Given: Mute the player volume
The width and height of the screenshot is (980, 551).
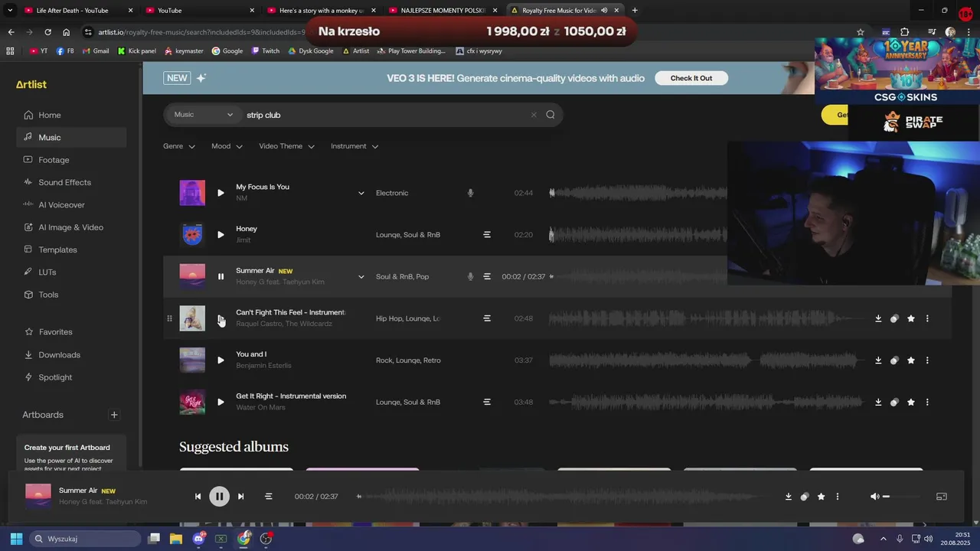Looking at the screenshot, I should tap(874, 497).
